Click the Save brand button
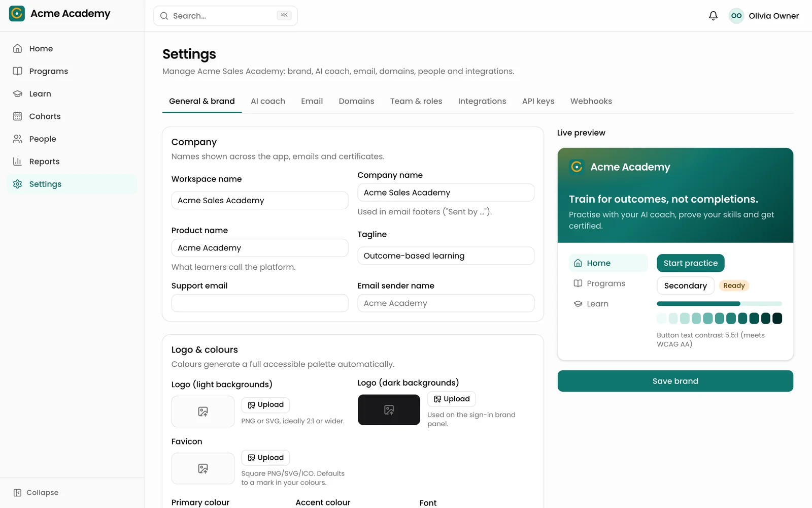Screen dimensions: 812x508 click(675, 381)
